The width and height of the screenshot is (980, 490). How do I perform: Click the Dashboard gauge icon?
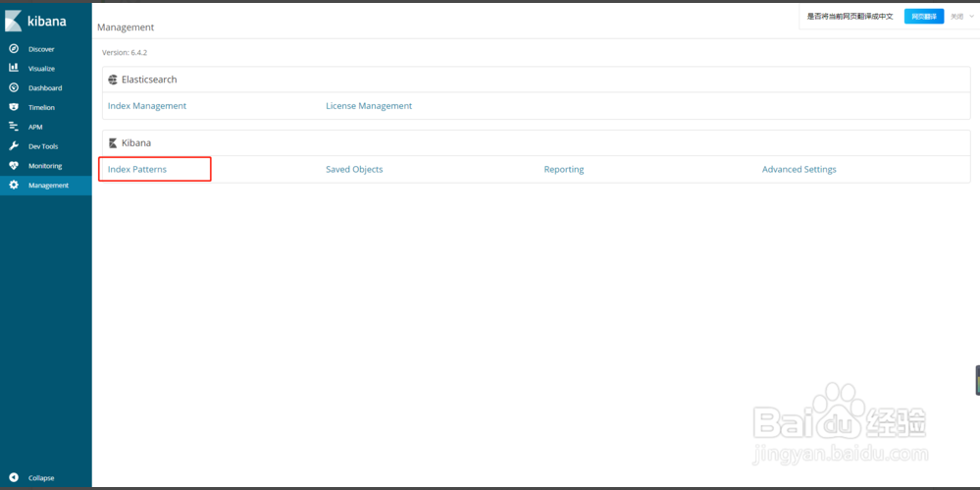tap(14, 87)
